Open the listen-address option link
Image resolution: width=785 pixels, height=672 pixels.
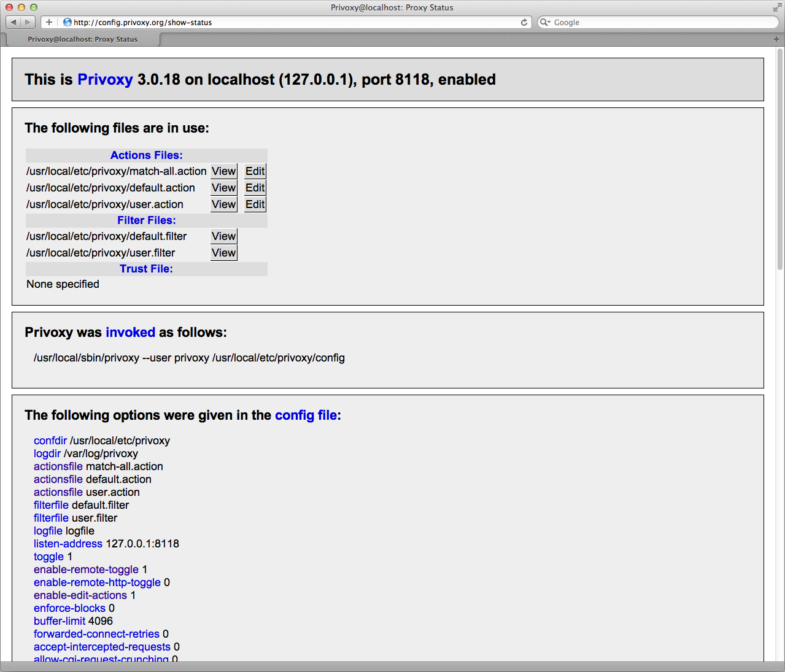(x=68, y=544)
